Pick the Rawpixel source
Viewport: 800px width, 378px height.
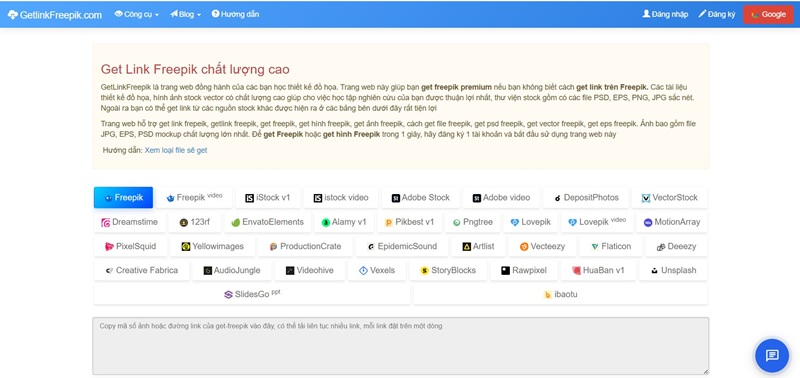[523, 270]
